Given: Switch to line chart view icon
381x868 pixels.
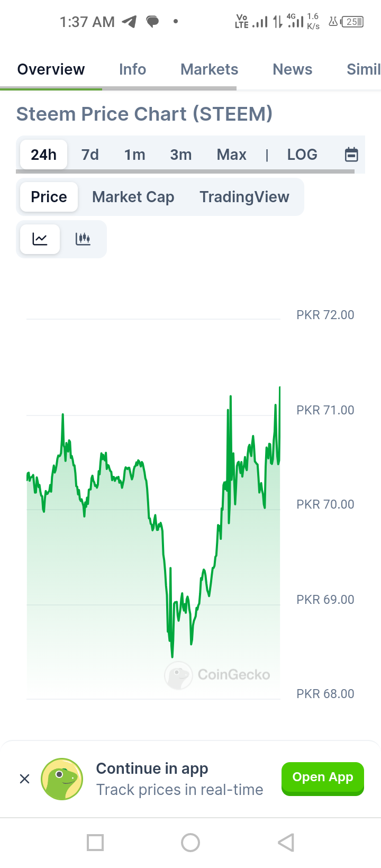Looking at the screenshot, I should pos(40,239).
